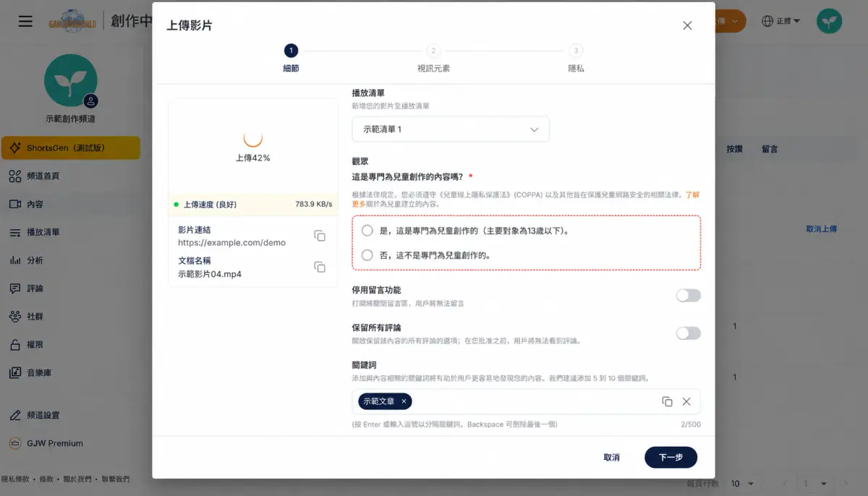This screenshot has height=496, width=868.
Task: Open ShortsGen (測試版) in sidebar
Action: [70, 147]
